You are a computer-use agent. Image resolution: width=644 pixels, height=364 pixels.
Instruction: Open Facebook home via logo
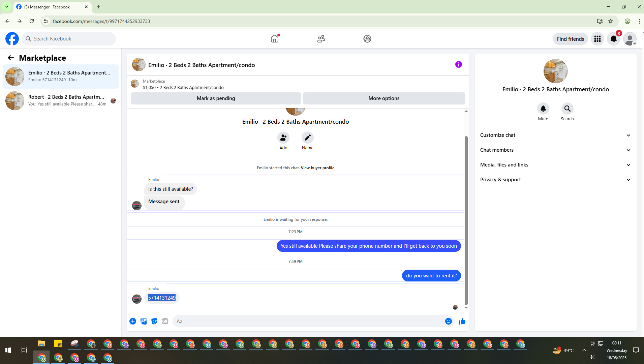click(x=12, y=39)
